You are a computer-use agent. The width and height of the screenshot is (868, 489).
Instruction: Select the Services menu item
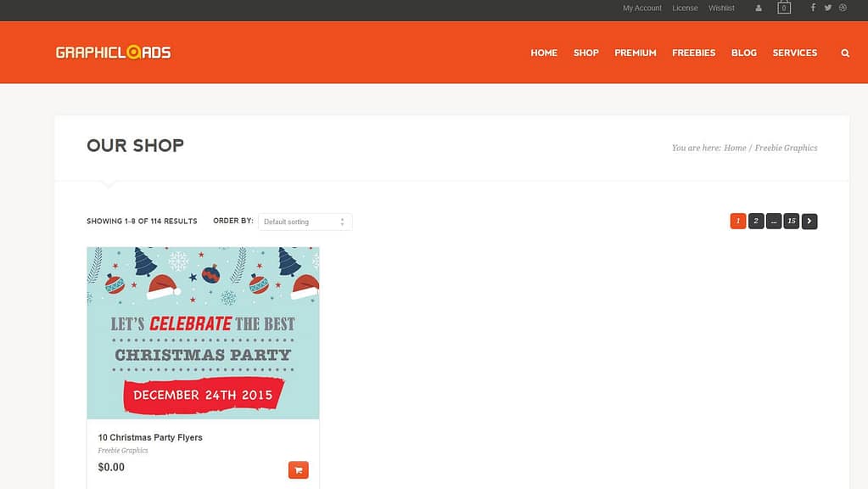[794, 53]
